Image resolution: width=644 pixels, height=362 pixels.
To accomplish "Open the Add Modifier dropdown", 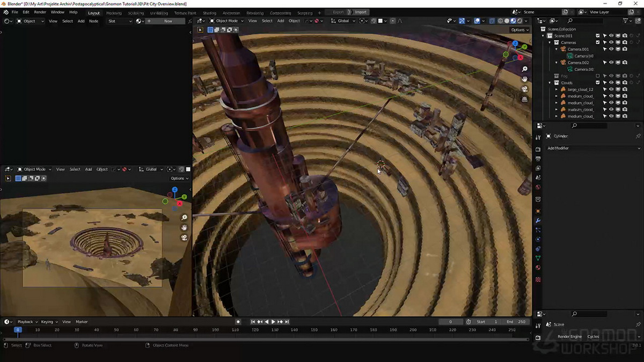I will tap(593, 148).
